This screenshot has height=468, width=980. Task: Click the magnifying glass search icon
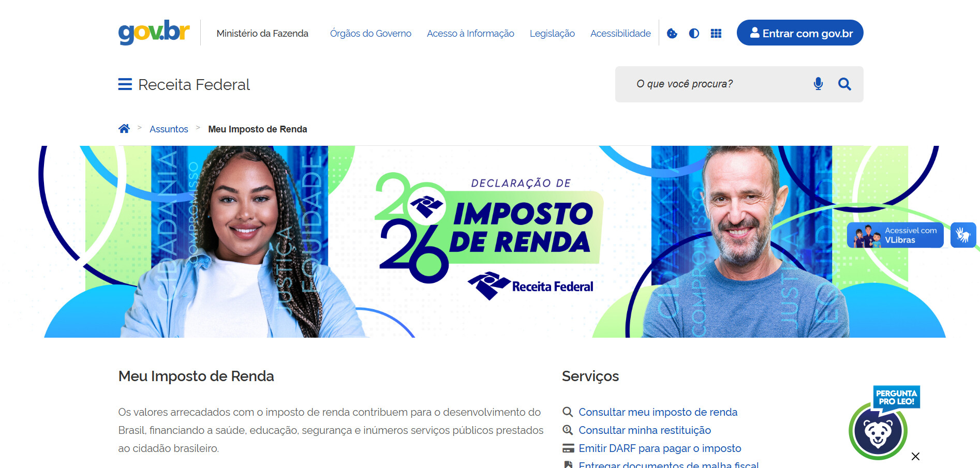(844, 84)
